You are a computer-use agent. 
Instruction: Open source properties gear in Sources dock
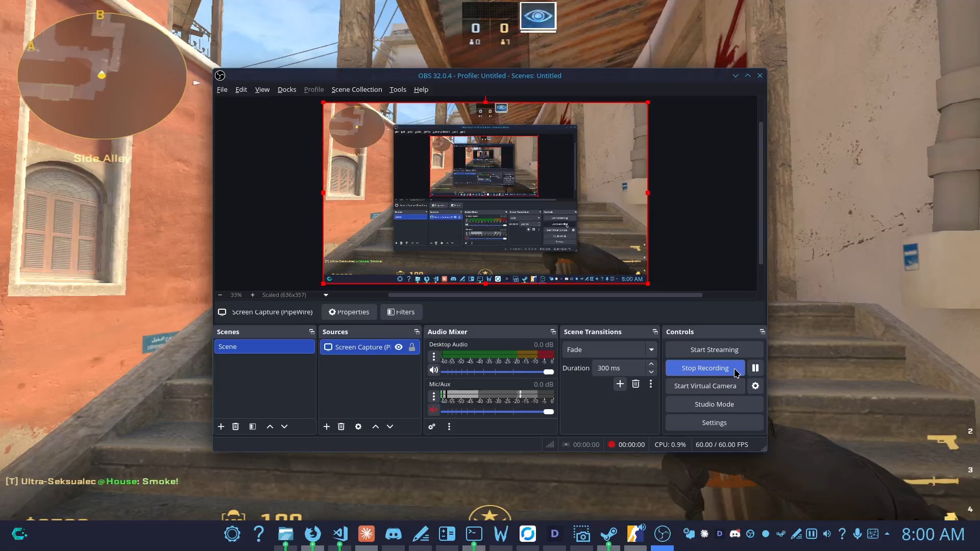point(358,427)
